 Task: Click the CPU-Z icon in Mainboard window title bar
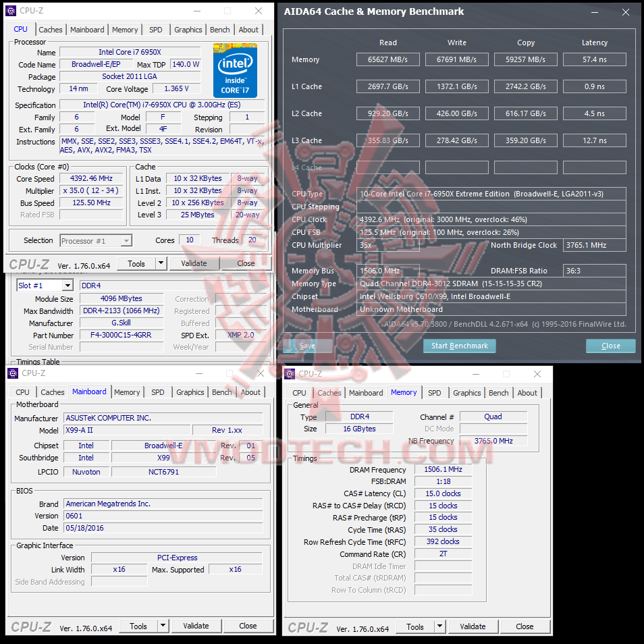[x=13, y=373]
